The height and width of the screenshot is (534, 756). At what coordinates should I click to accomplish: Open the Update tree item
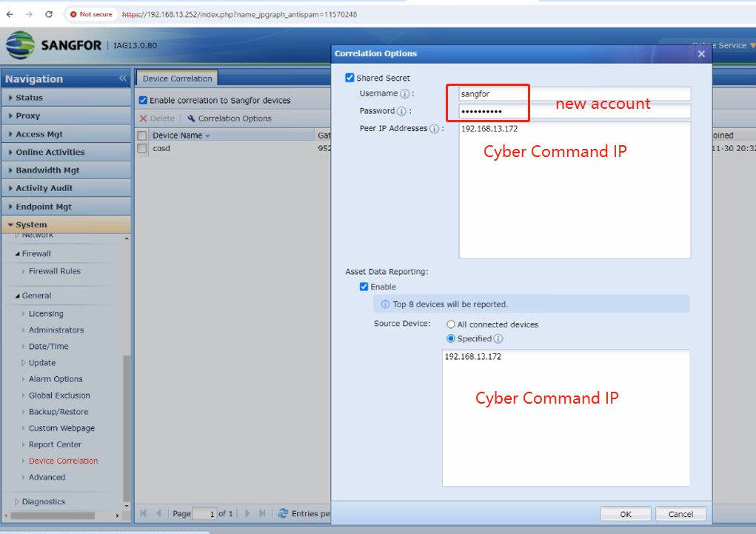[42, 363]
